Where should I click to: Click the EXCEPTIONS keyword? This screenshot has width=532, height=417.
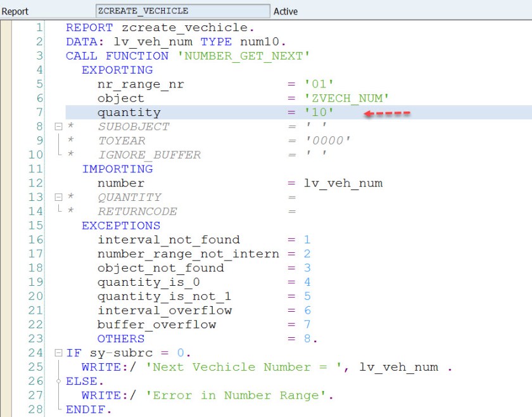(121, 226)
